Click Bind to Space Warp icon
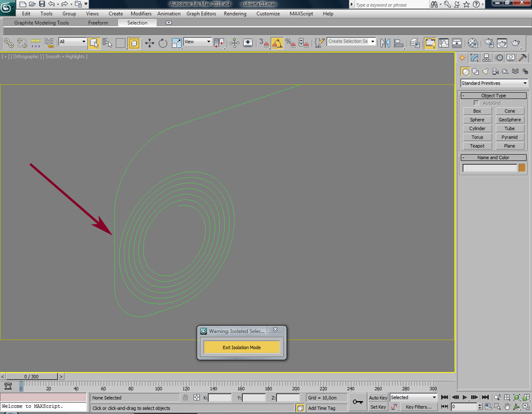This screenshot has width=532, height=414. click(x=35, y=43)
